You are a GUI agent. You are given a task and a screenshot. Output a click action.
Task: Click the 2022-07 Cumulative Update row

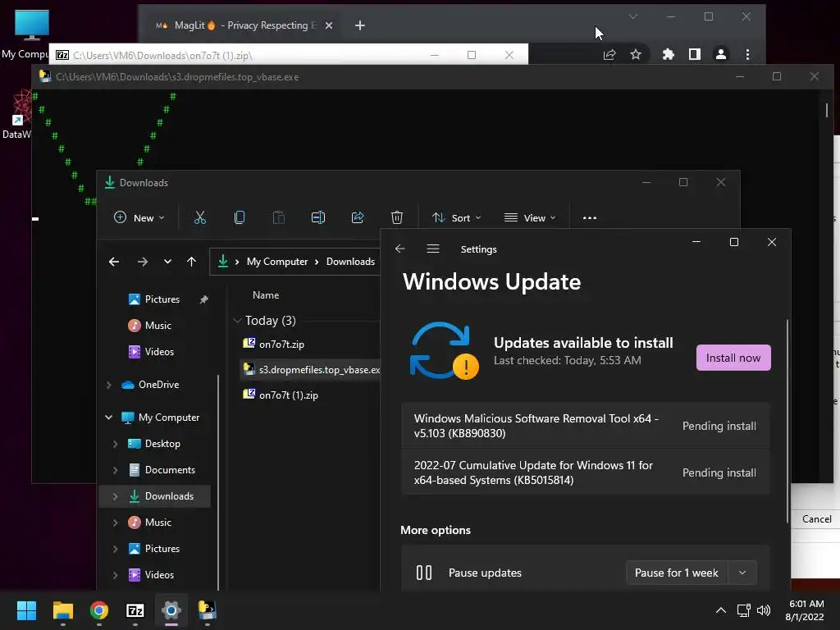pos(585,472)
